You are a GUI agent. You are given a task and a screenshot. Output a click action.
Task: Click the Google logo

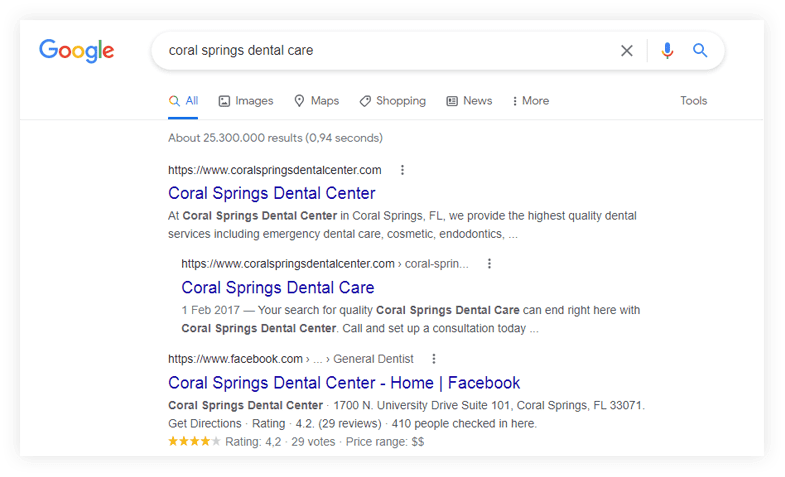tap(76, 50)
